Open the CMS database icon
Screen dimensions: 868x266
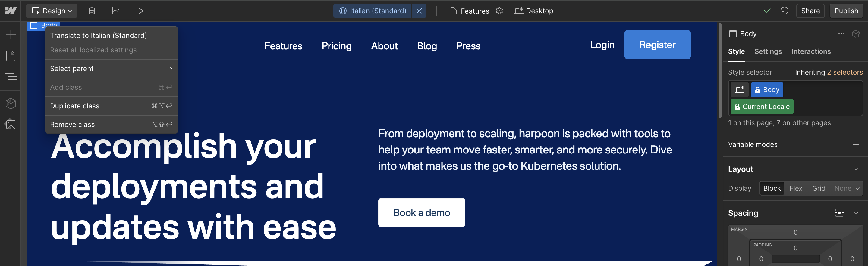pyautogui.click(x=92, y=11)
